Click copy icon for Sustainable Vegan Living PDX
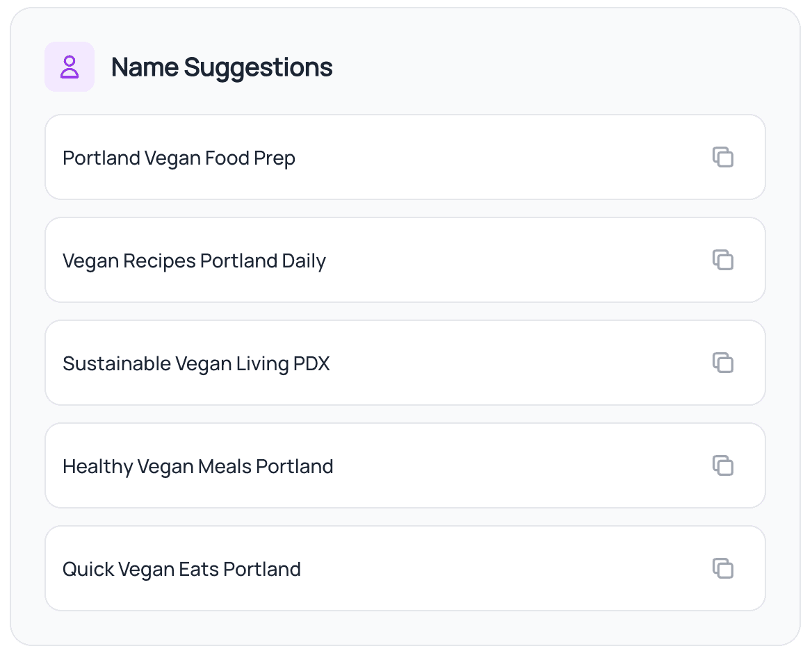The width and height of the screenshot is (812, 653). (x=723, y=363)
